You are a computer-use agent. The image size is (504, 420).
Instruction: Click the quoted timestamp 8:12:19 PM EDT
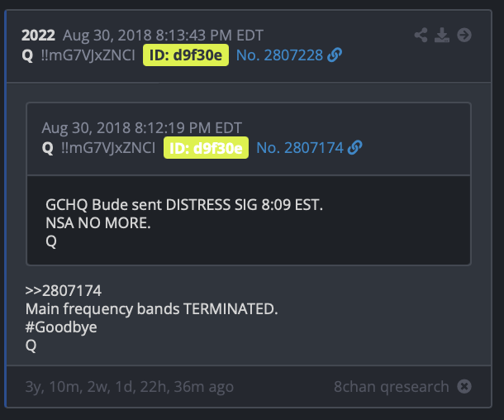pyautogui.click(x=188, y=128)
